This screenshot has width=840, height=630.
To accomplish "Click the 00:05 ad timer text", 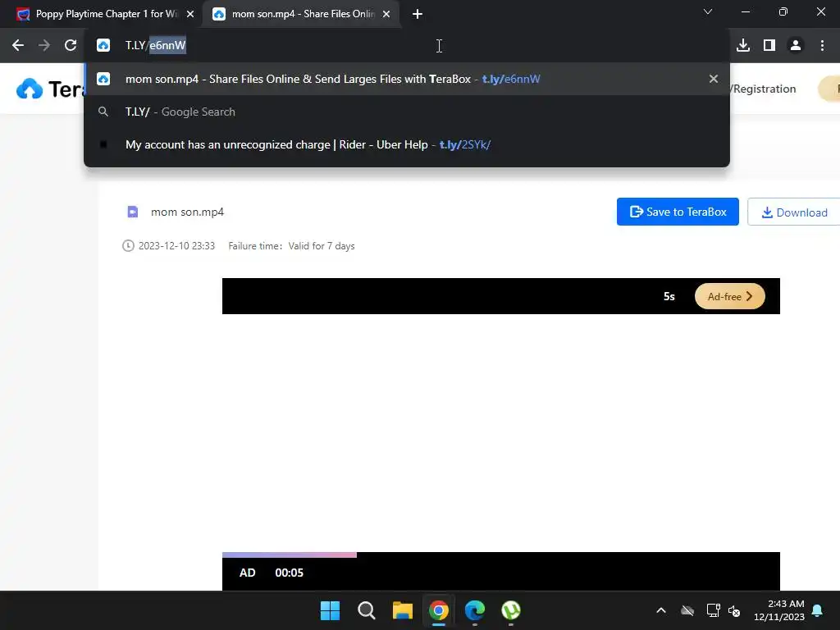I will tap(290, 573).
